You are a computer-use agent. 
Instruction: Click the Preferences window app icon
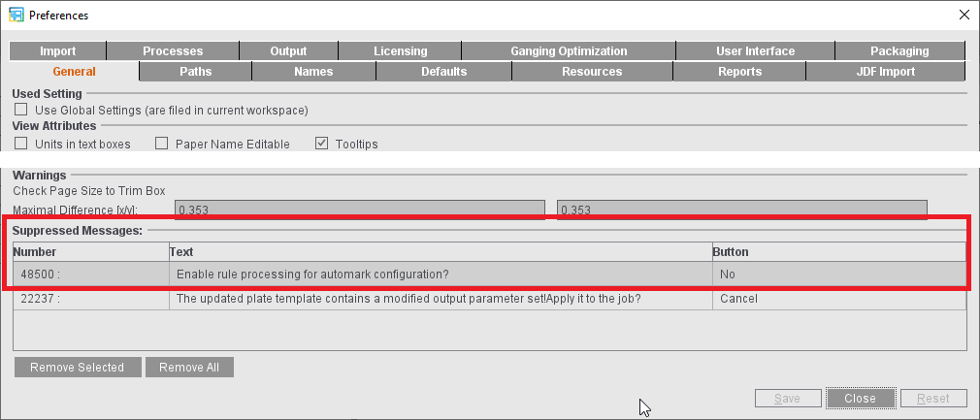(16, 15)
